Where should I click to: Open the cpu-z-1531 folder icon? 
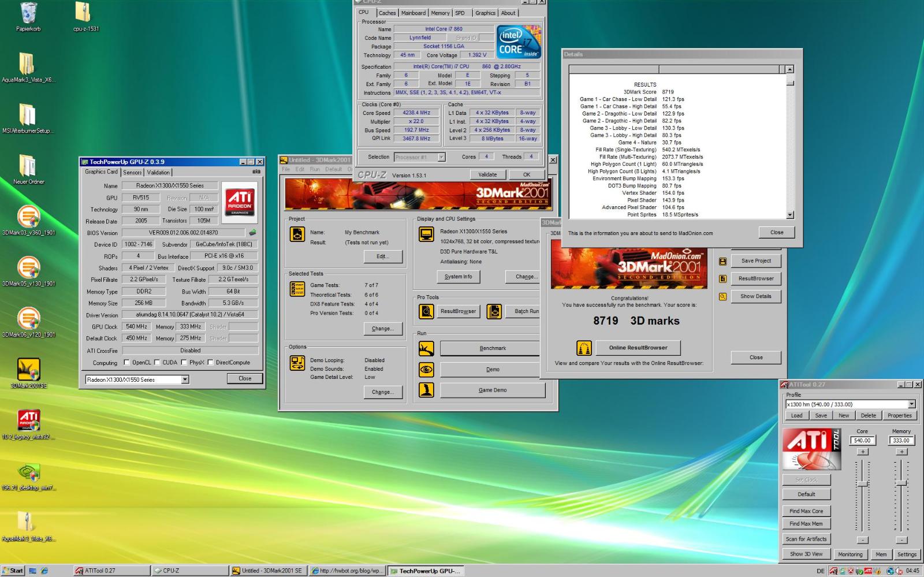[x=83, y=12]
